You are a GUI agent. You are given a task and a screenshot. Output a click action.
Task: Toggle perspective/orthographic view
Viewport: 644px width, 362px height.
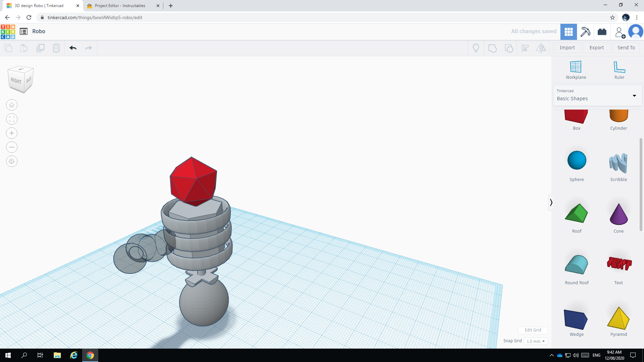pos(12,162)
